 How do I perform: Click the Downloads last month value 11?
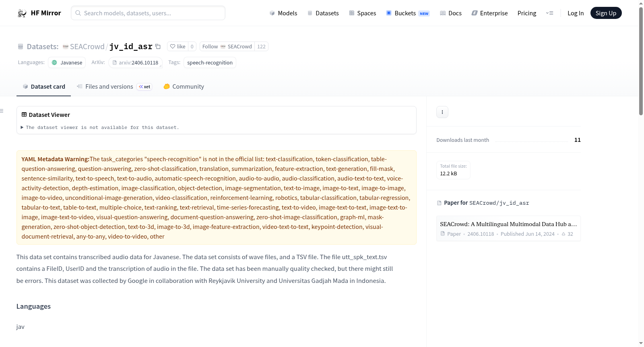[578, 140]
